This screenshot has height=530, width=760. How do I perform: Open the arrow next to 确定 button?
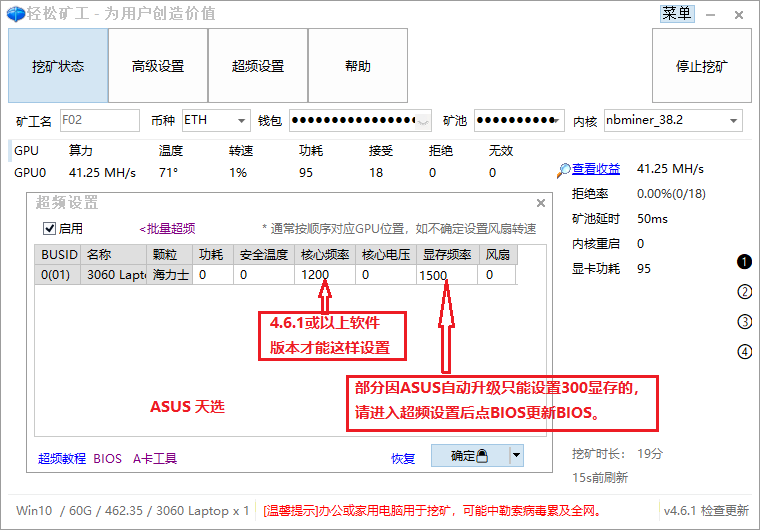516,456
